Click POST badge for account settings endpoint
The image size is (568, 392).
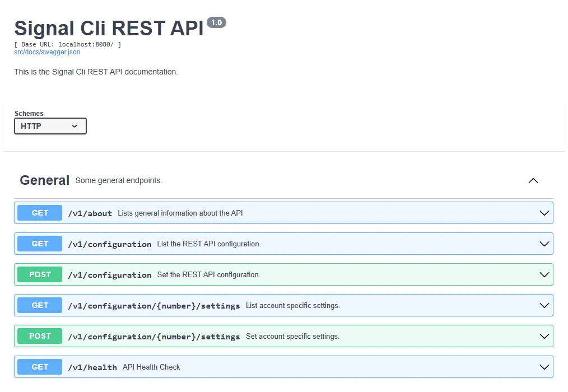tap(40, 336)
